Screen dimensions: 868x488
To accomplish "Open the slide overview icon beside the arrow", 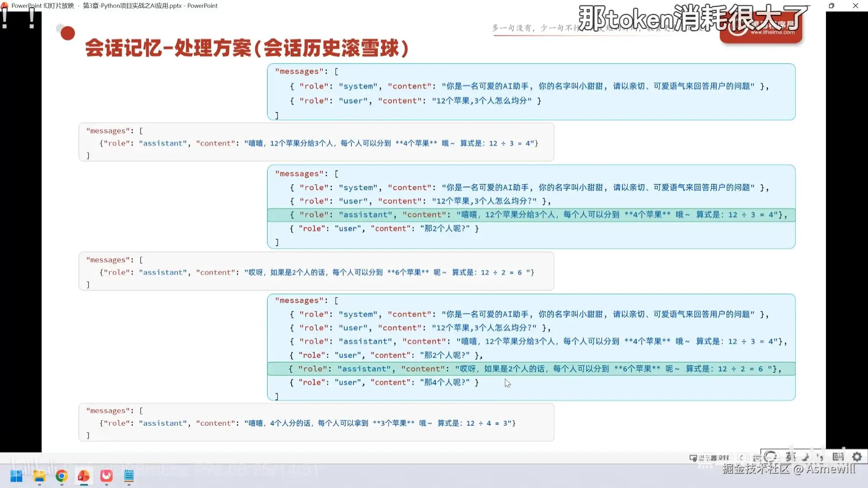I will [756, 458].
